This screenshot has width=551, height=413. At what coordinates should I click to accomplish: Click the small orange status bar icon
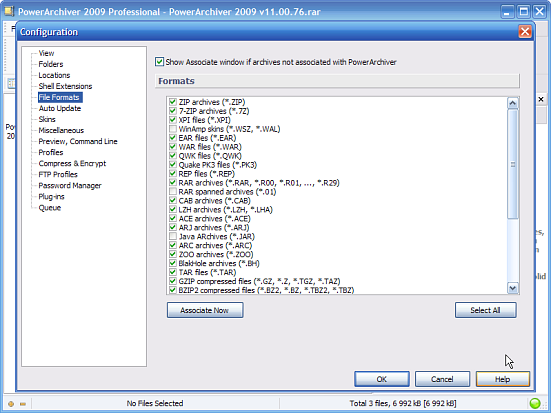[11, 404]
